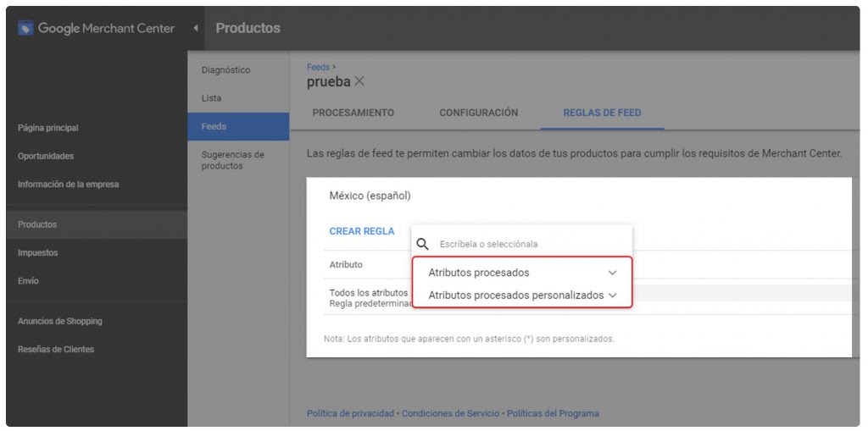Open Lista in the products submenu
Viewport: 868px width, 431px height.
[211, 98]
